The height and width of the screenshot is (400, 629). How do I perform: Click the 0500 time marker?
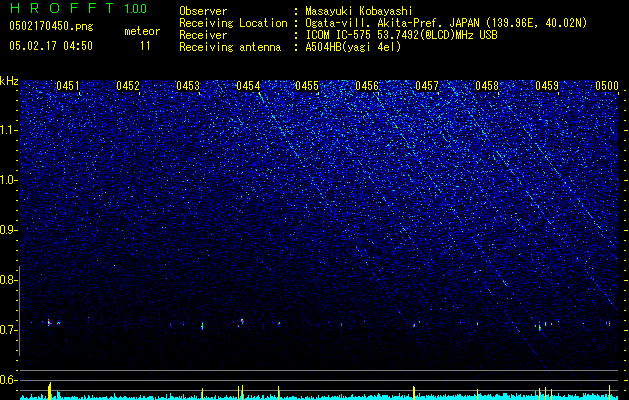tap(607, 86)
